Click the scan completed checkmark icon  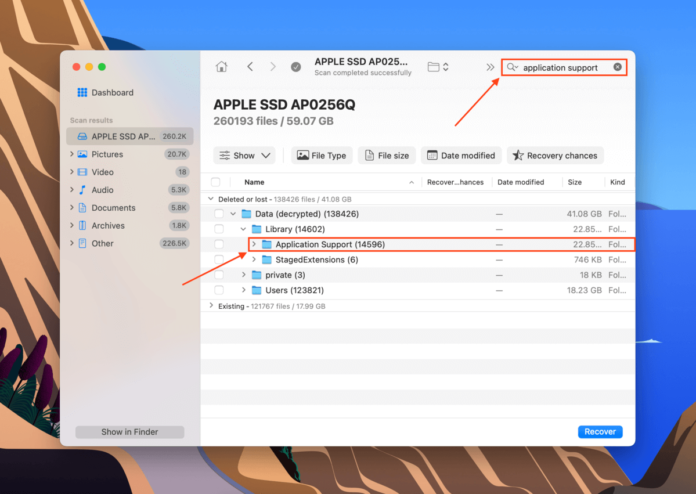[296, 67]
